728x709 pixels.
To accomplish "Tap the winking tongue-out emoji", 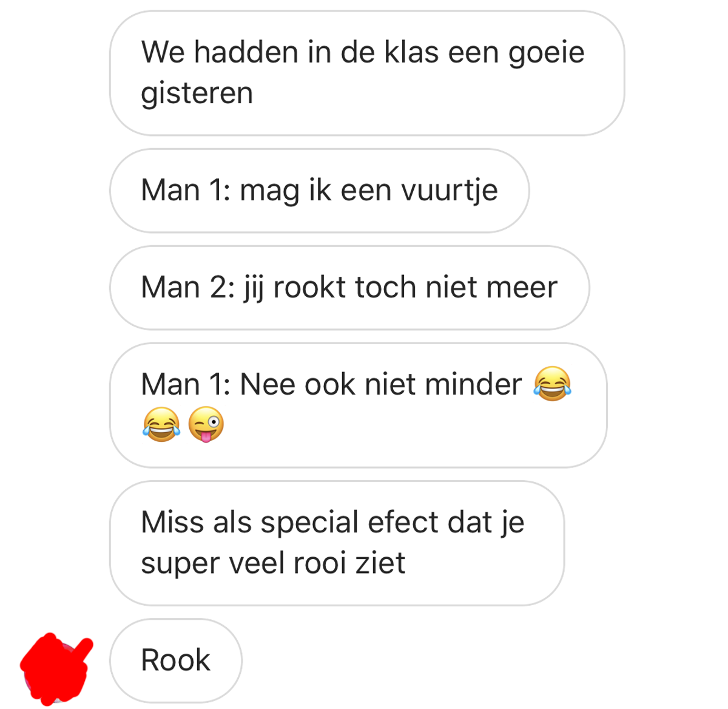I will [206, 424].
